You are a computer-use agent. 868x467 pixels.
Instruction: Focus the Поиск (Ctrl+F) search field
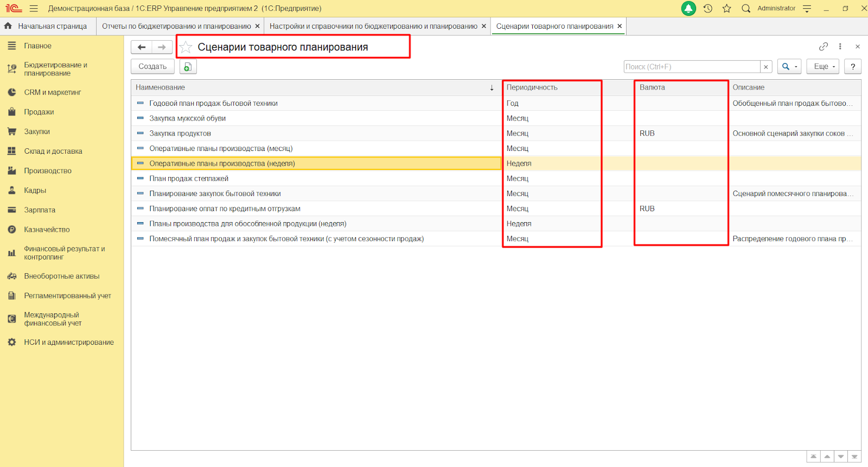pos(692,67)
